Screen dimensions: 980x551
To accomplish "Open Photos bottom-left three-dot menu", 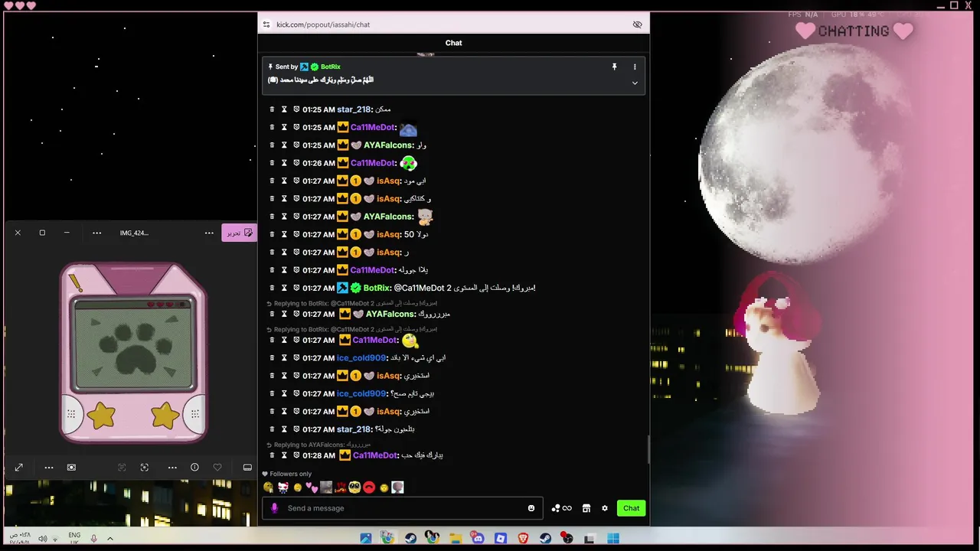I will (x=49, y=468).
